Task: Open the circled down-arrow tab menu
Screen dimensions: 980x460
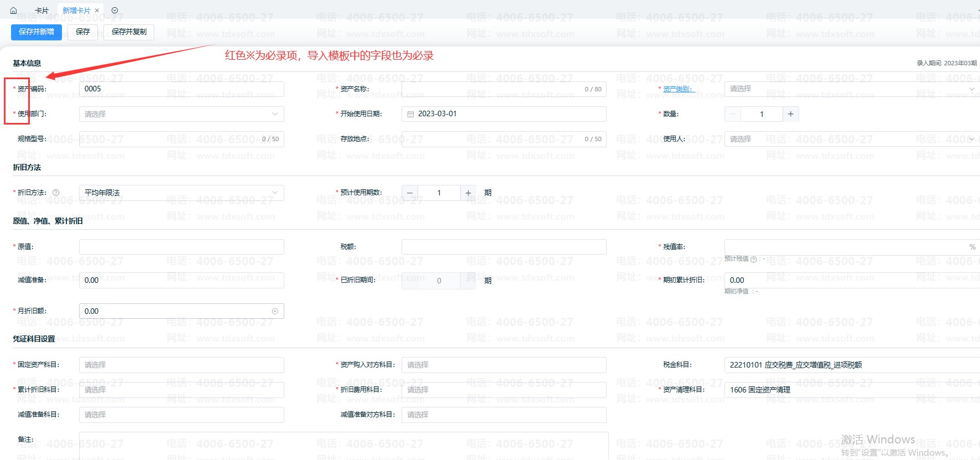Action: (114, 11)
